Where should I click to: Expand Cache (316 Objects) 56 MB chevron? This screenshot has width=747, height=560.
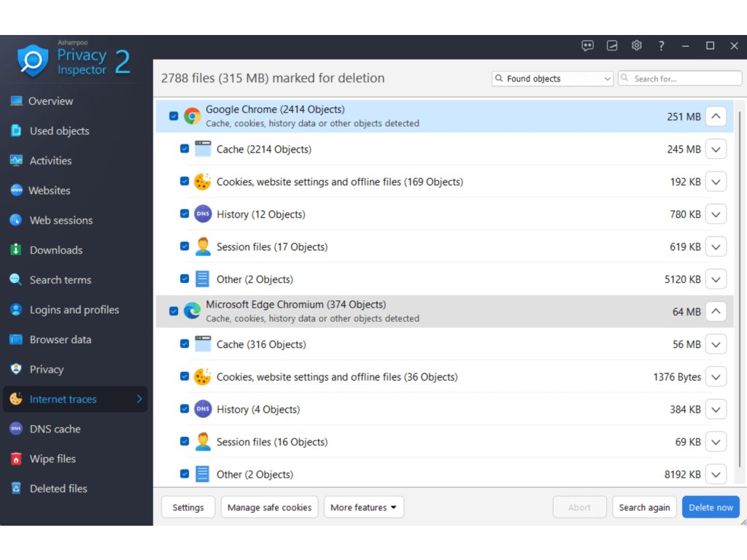(716, 344)
